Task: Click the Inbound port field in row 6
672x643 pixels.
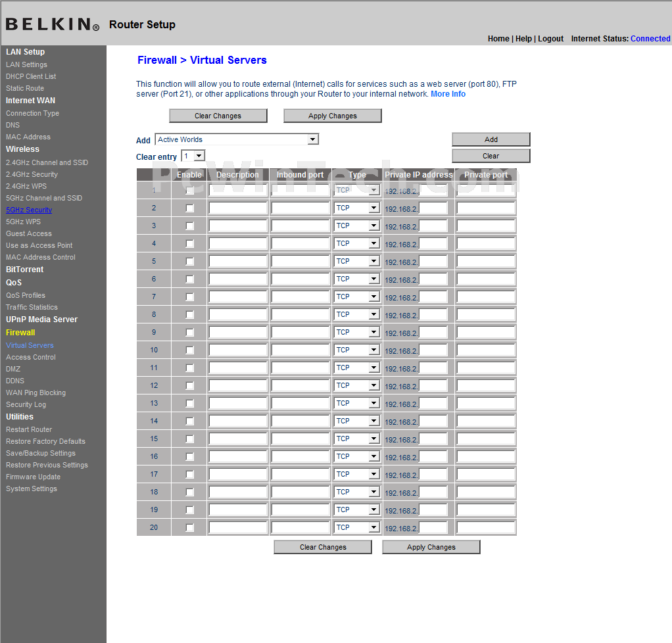Action: (300, 279)
